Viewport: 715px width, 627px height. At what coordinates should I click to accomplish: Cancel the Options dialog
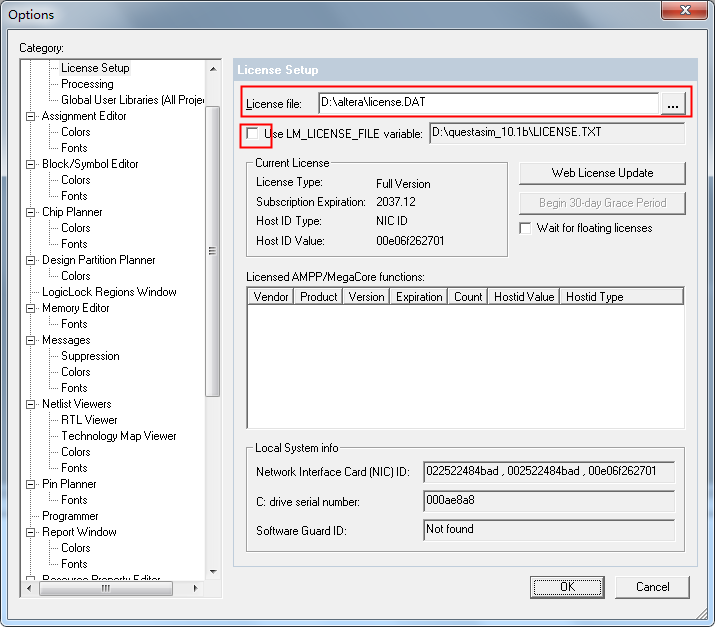coord(652,587)
